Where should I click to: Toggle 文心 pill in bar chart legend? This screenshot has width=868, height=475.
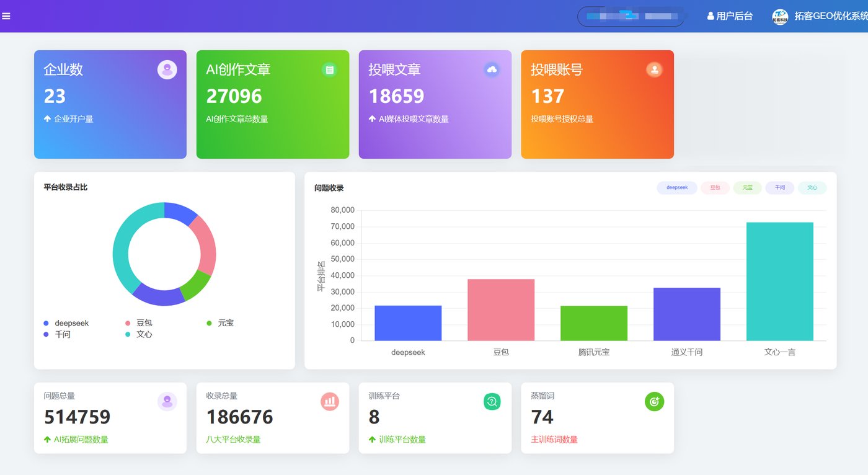coord(812,188)
